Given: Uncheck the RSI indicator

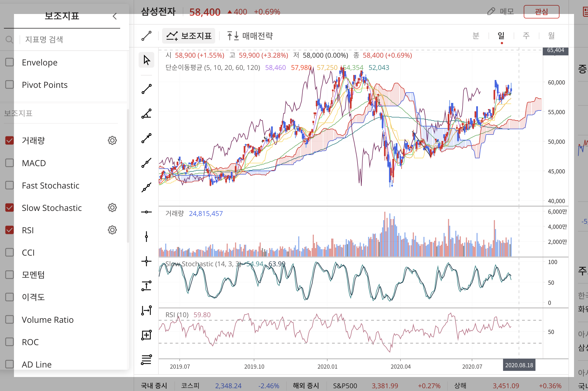Looking at the screenshot, I should [x=10, y=230].
